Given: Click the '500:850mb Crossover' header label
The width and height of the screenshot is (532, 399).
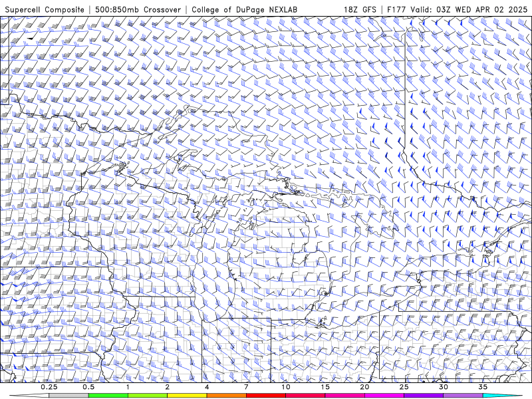Looking at the screenshot, I should point(138,9).
